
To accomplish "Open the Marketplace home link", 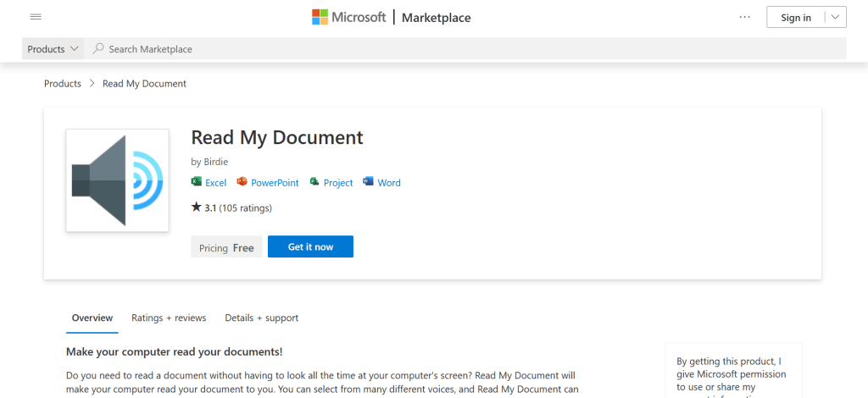I will [x=436, y=17].
